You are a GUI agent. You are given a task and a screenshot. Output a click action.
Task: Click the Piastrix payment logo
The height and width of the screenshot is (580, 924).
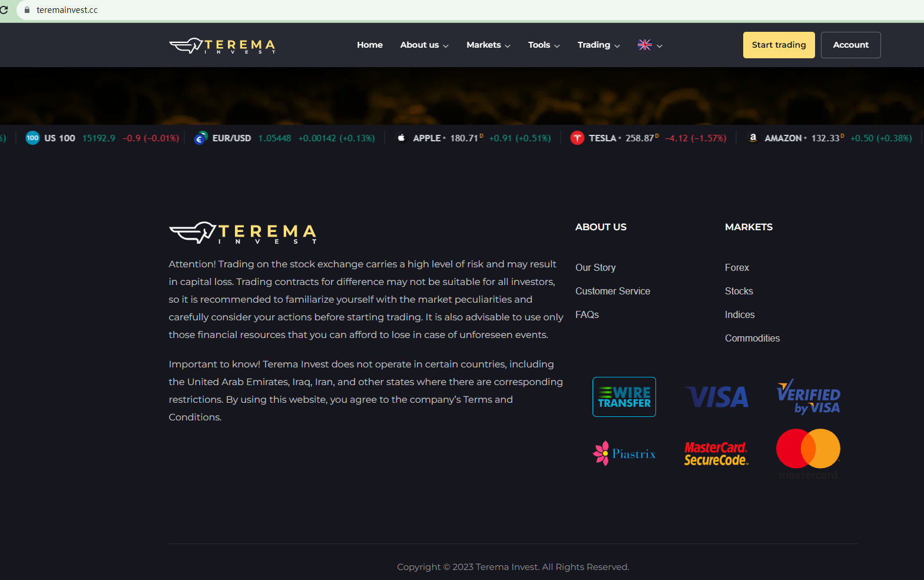[x=624, y=453]
